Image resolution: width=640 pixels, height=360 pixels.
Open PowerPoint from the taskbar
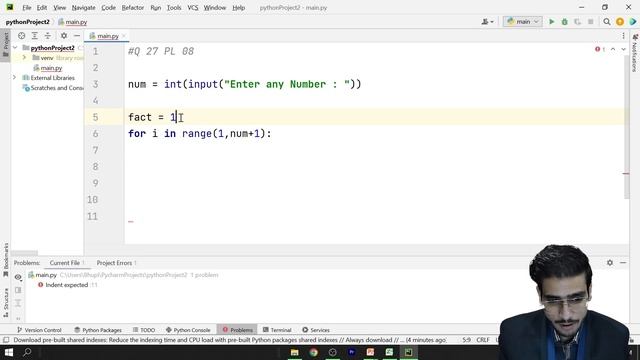point(370,352)
